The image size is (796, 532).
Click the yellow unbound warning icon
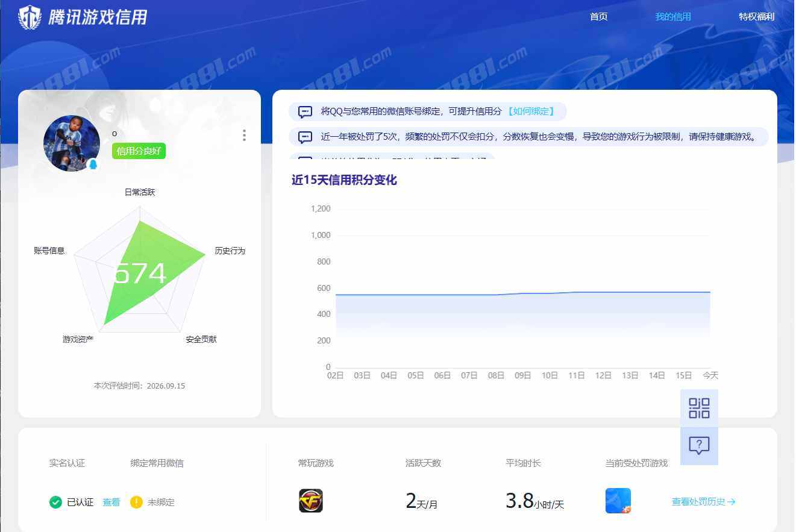pos(137,502)
